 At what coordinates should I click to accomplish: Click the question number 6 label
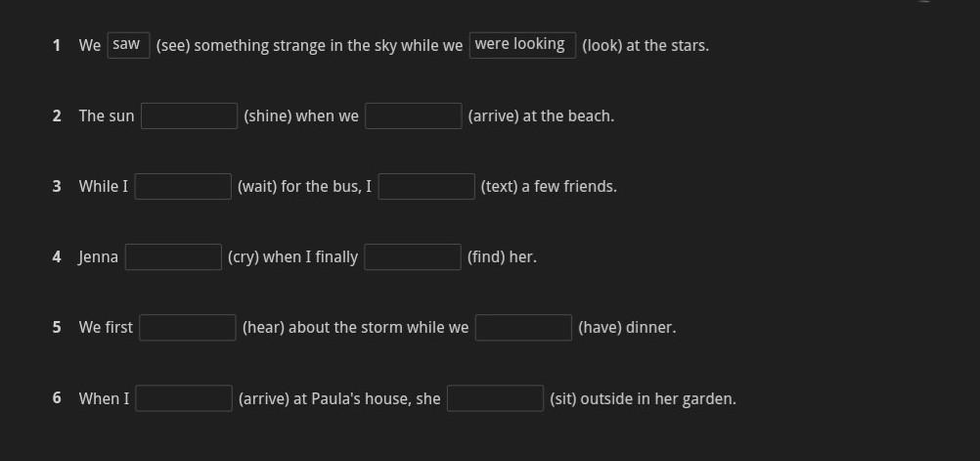point(57,398)
